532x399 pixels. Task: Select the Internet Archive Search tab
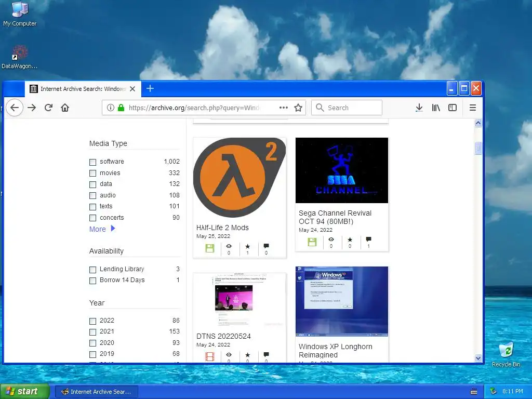pos(83,89)
